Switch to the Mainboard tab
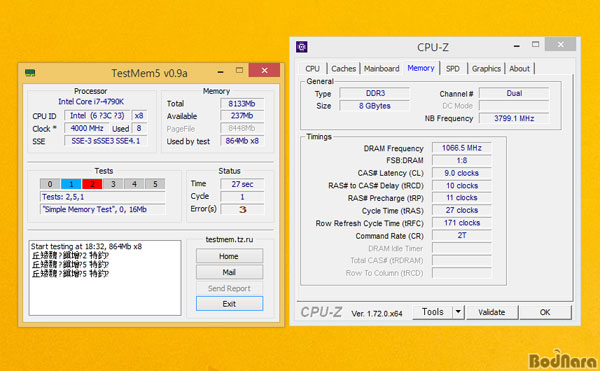 pyautogui.click(x=381, y=68)
